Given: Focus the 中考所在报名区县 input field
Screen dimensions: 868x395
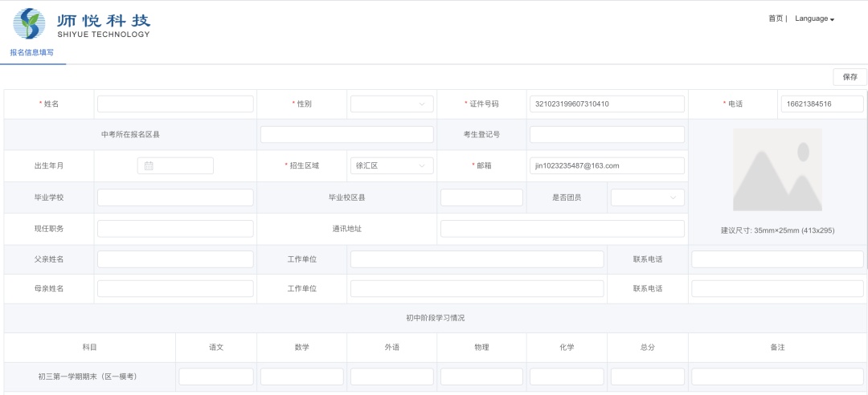Looking at the screenshot, I should [x=347, y=134].
